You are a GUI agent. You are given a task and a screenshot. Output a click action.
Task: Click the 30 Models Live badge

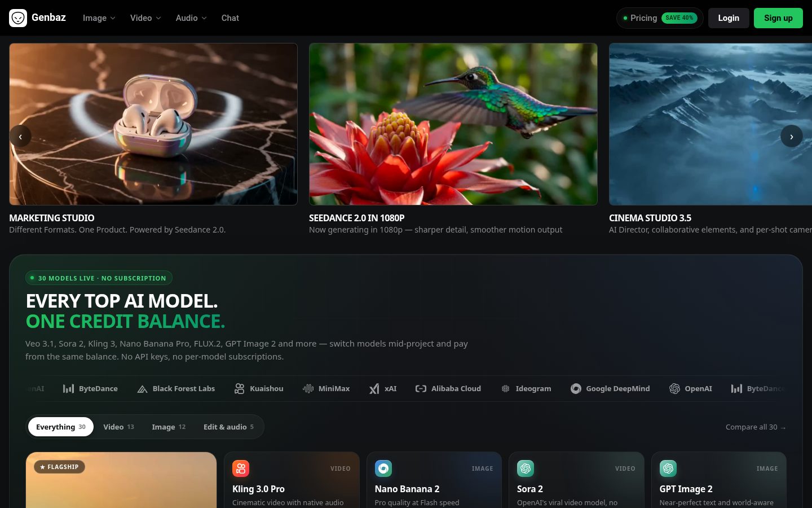(x=99, y=278)
